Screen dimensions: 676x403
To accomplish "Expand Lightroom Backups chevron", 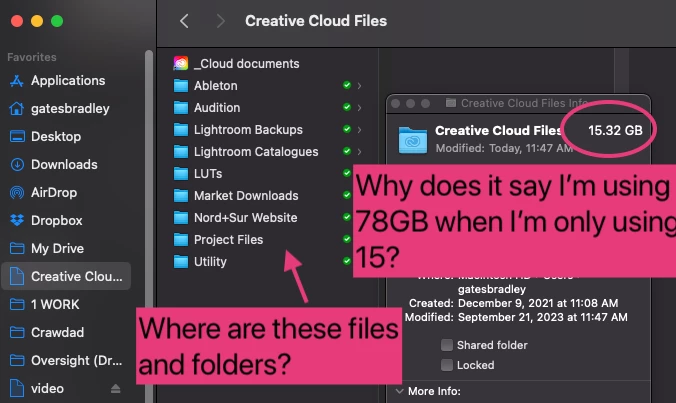I will 359,130.
